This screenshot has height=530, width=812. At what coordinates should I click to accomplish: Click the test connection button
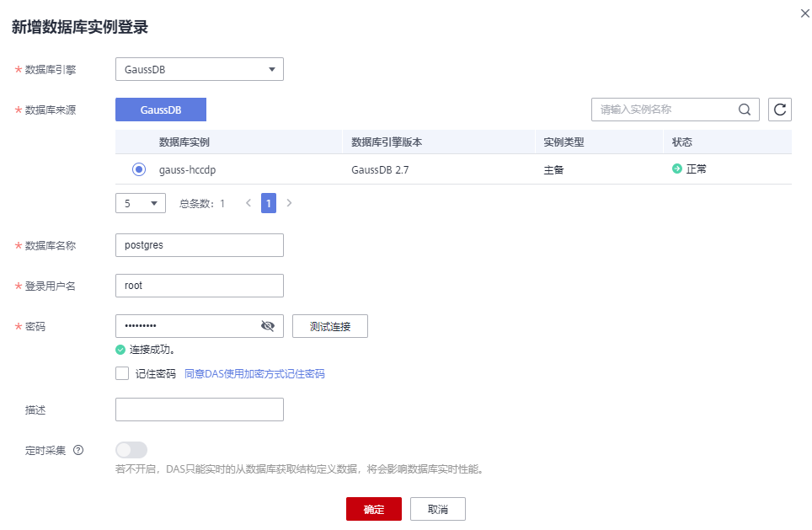330,326
